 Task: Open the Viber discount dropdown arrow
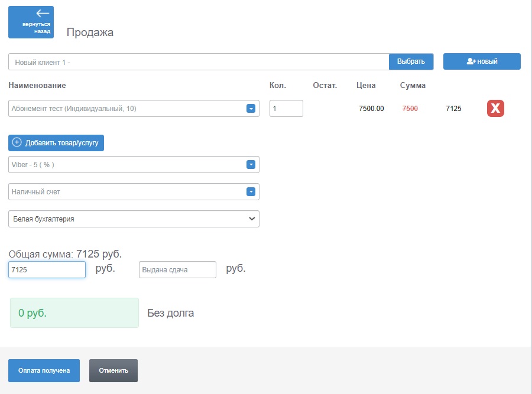click(x=251, y=164)
